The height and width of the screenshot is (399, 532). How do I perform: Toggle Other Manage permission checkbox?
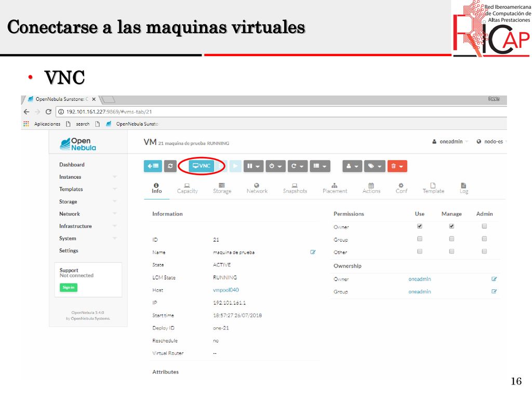(451, 251)
